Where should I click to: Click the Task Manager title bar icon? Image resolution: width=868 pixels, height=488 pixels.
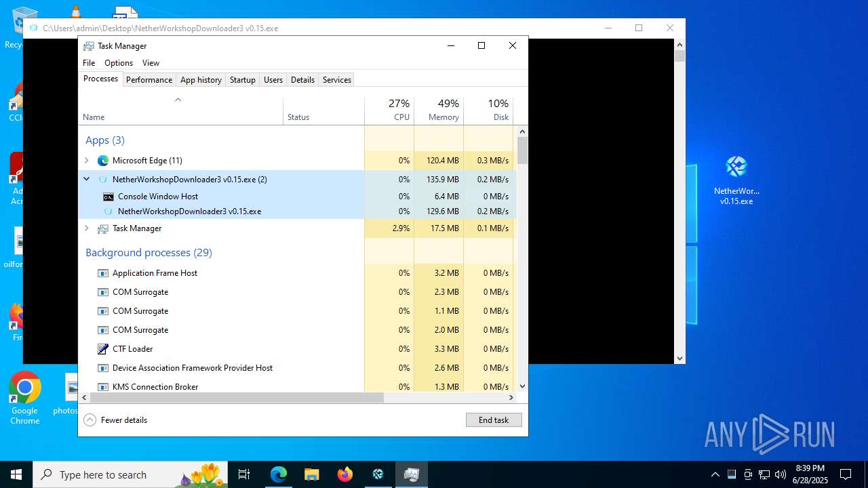click(x=89, y=46)
